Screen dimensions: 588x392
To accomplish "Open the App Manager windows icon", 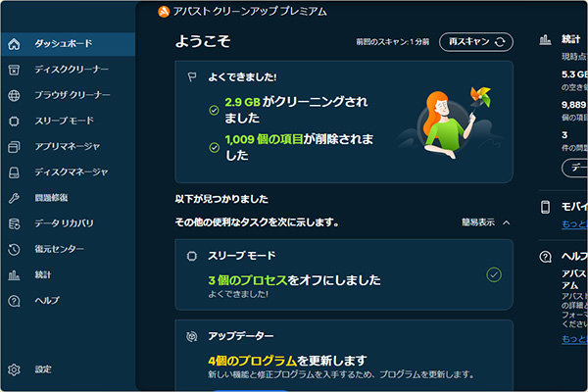I will [x=14, y=147].
